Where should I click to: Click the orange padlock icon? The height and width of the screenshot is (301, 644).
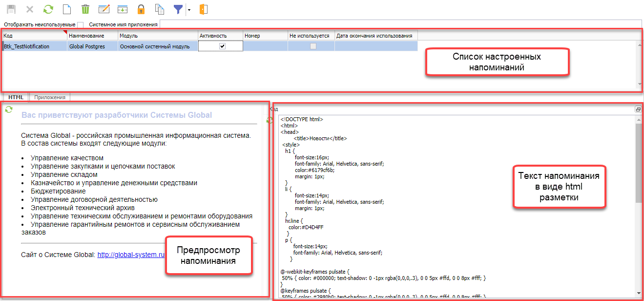pyautogui.click(x=141, y=9)
